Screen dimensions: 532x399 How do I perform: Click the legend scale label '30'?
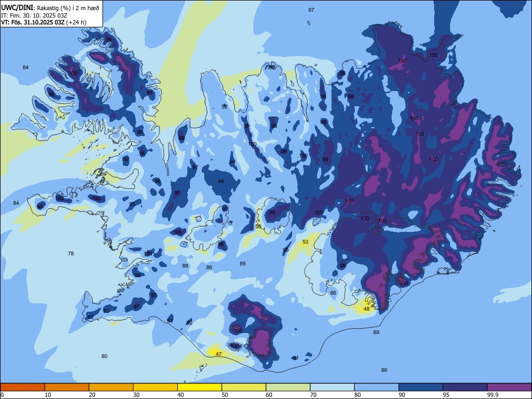[136, 395]
